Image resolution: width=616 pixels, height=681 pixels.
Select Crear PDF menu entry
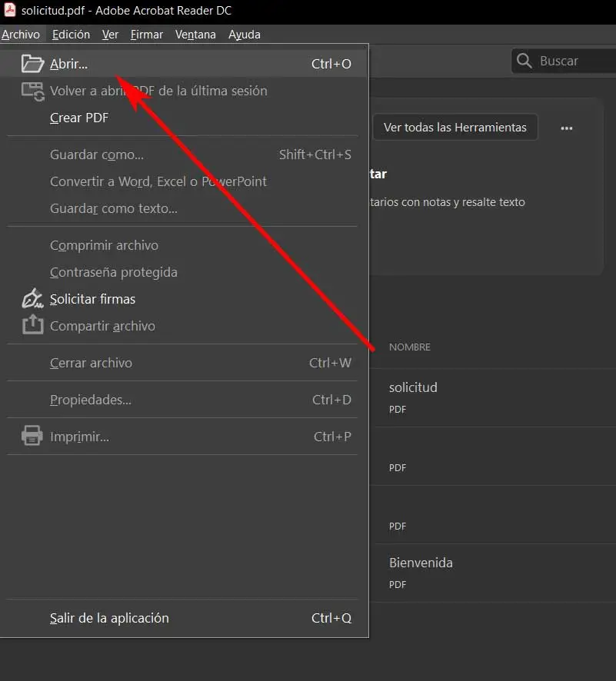click(x=185, y=118)
